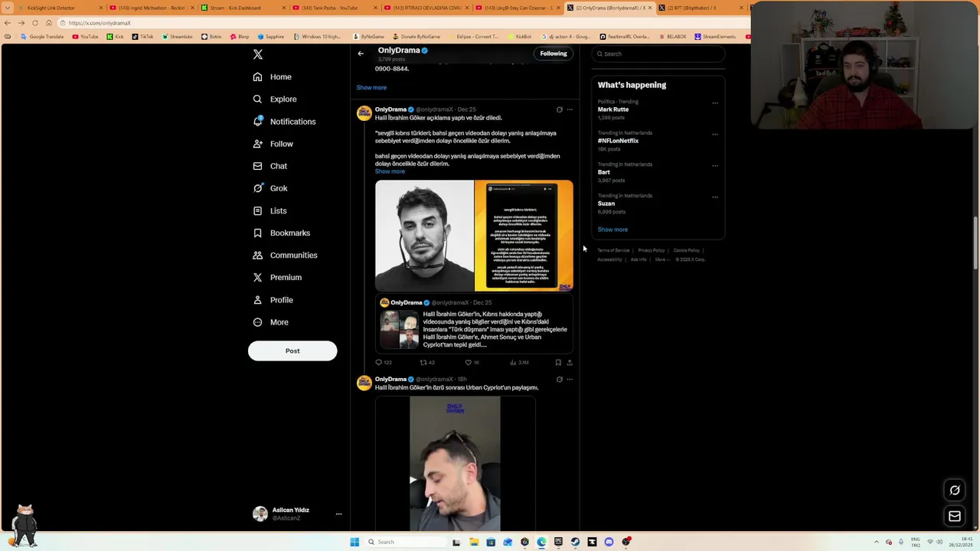Click the X logo in the sidebar
The height and width of the screenshot is (551, 980).
pos(258,54)
